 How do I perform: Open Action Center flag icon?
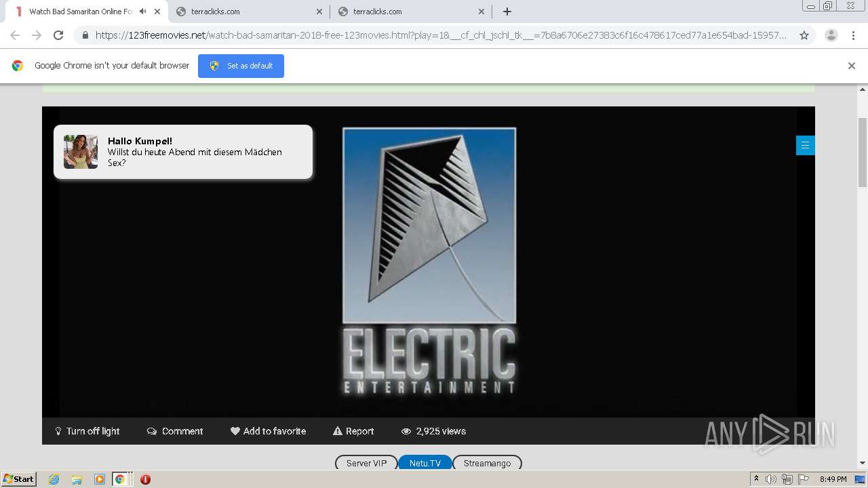pyautogui.click(x=804, y=479)
